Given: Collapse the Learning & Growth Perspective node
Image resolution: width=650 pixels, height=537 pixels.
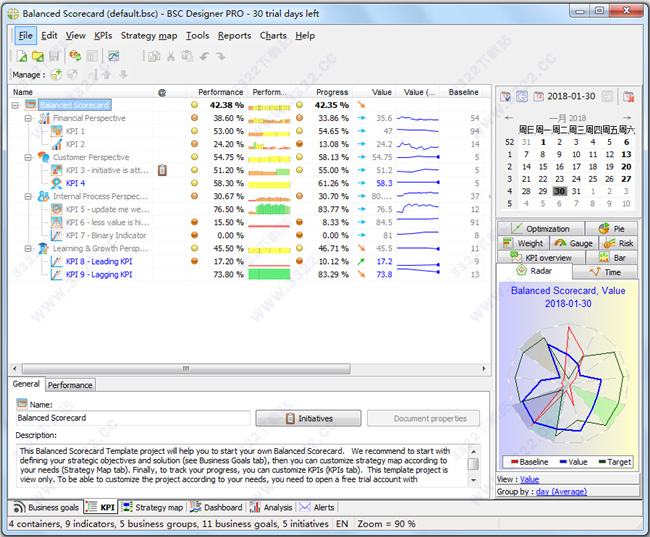Looking at the screenshot, I should pyautogui.click(x=28, y=248).
